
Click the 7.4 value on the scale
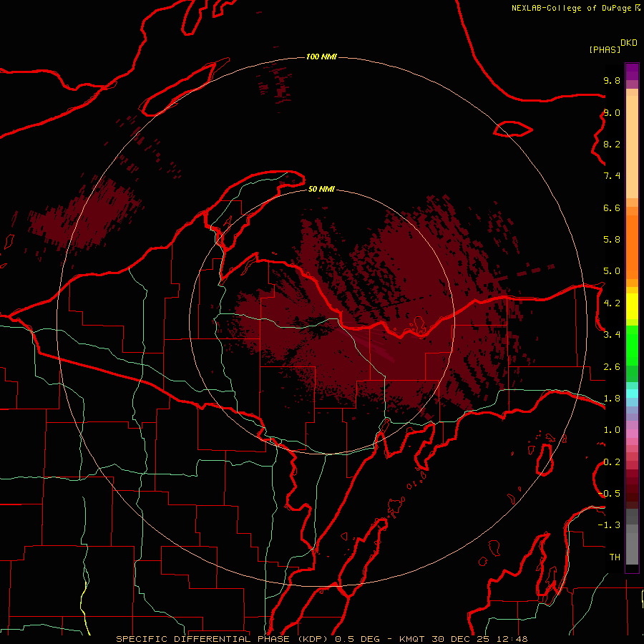click(x=612, y=176)
